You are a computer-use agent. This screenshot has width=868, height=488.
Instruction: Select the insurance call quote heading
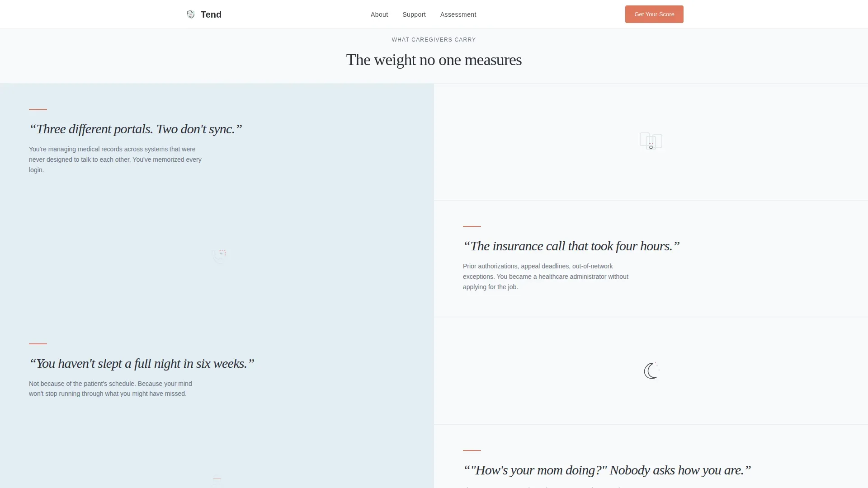tap(571, 246)
